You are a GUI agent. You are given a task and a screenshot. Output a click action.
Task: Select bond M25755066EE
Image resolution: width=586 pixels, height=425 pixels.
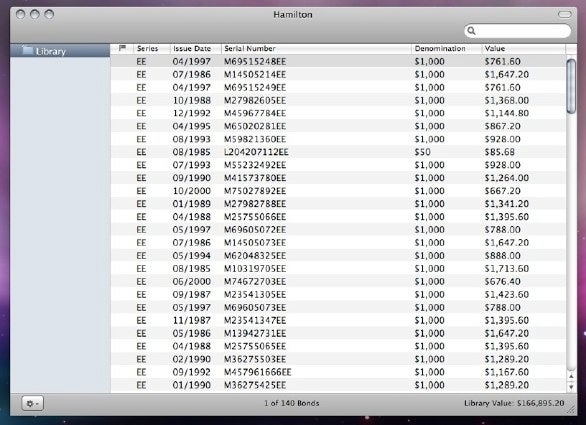click(x=338, y=217)
